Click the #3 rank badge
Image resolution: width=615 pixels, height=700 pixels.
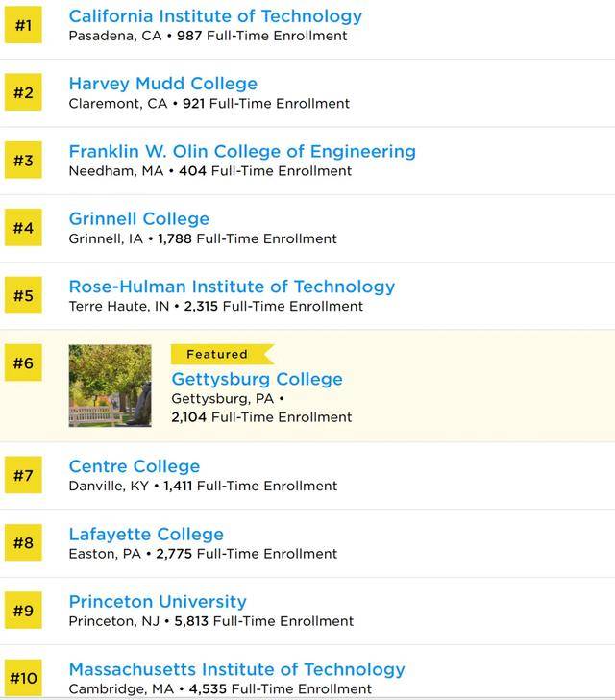click(x=23, y=160)
